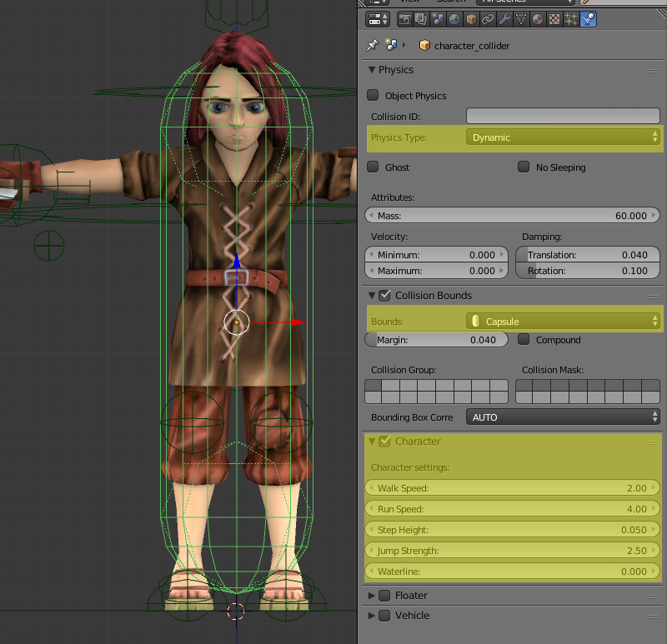Enable the Object Physics checkbox
This screenshot has width=667, height=644.
[x=373, y=96]
